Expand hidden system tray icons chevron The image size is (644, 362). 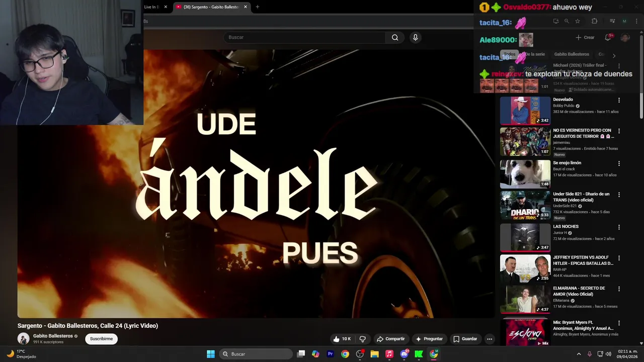579,354
